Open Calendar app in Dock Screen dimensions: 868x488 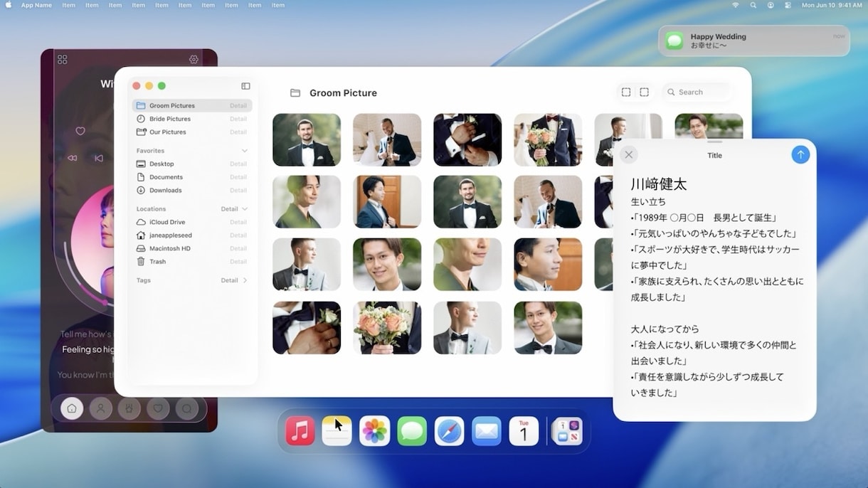tap(524, 431)
